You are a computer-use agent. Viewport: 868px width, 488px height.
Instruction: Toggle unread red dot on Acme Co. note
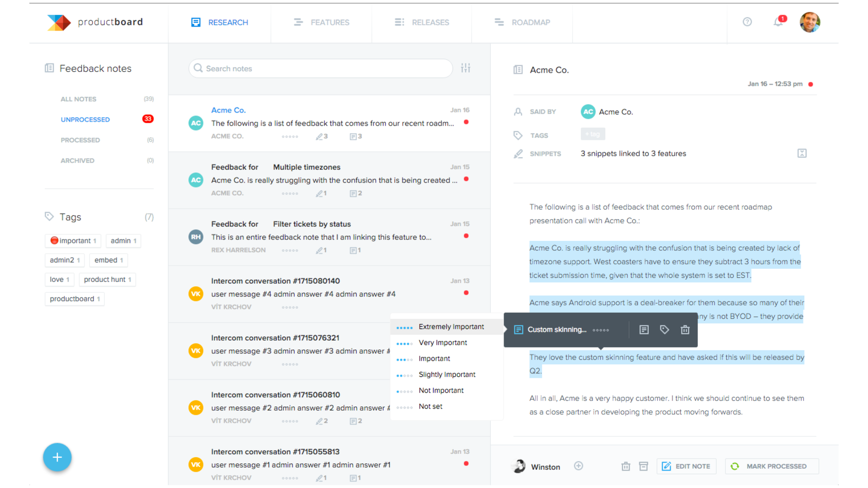click(466, 122)
